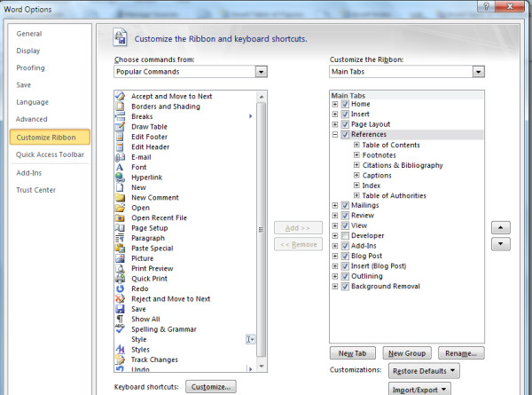This screenshot has width=532, height=395.
Task: Select the Save floppy disk icon
Action: [x=120, y=309]
